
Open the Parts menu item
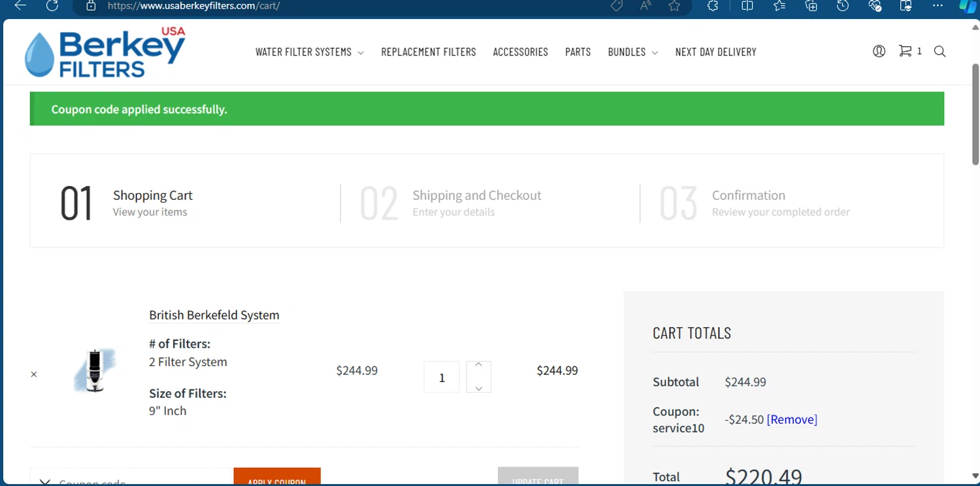578,52
